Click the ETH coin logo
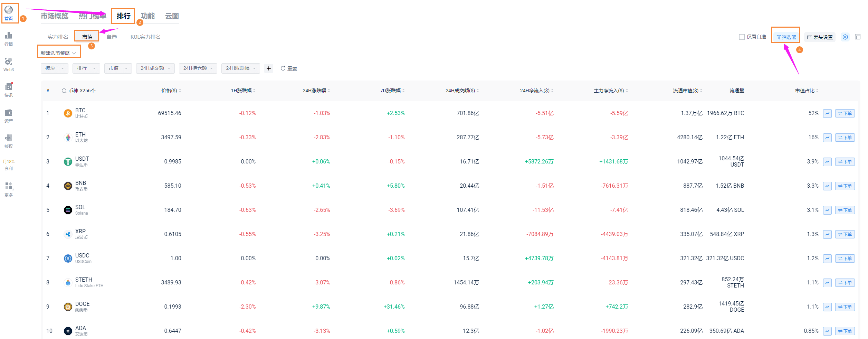The image size is (868, 339). pyautogui.click(x=68, y=138)
